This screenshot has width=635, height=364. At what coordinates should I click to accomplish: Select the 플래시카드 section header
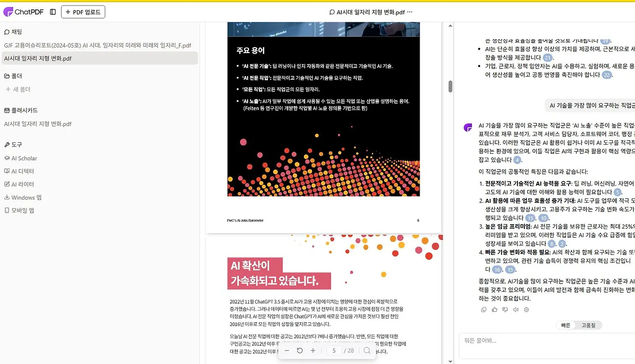coord(20,110)
